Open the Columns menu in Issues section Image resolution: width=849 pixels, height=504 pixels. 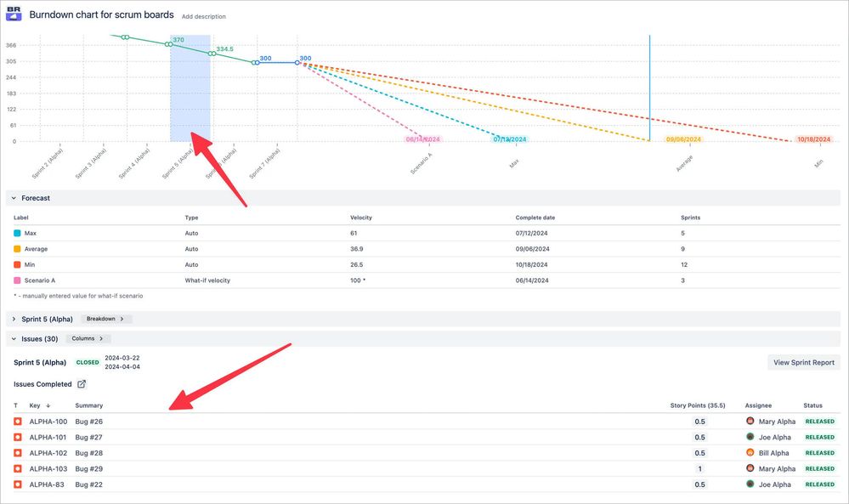[x=88, y=337]
